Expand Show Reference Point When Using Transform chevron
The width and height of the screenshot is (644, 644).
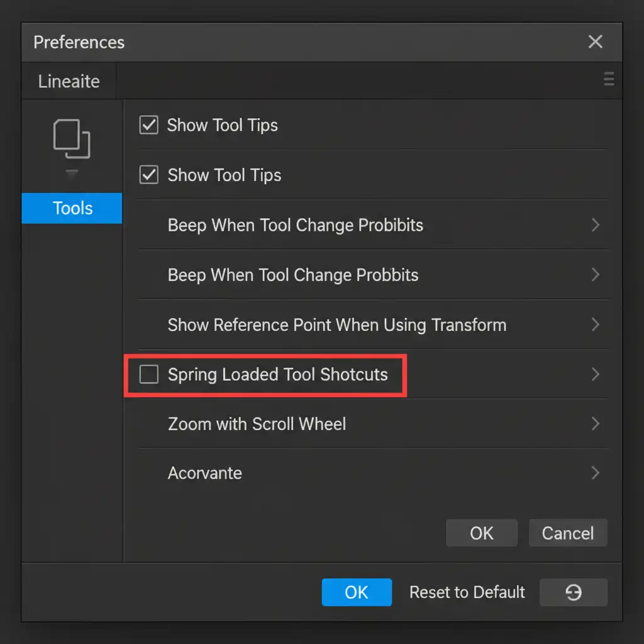[x=595, y=325]
